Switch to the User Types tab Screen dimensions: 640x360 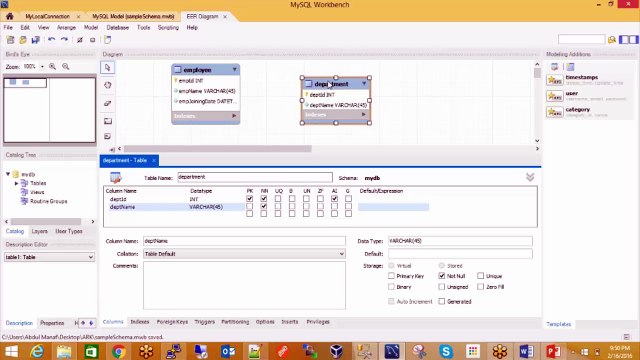coord(69,231)
